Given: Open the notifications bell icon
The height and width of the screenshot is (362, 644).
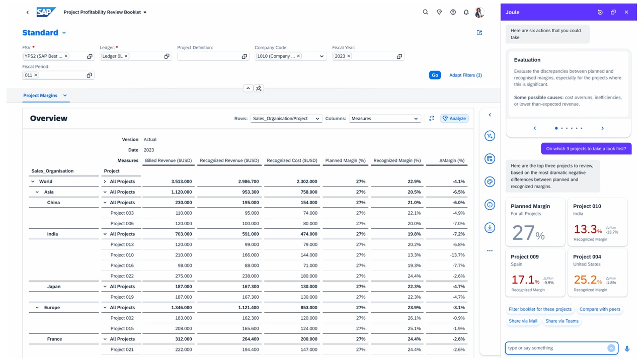Looking at the screenshot, I should (466, 12).
